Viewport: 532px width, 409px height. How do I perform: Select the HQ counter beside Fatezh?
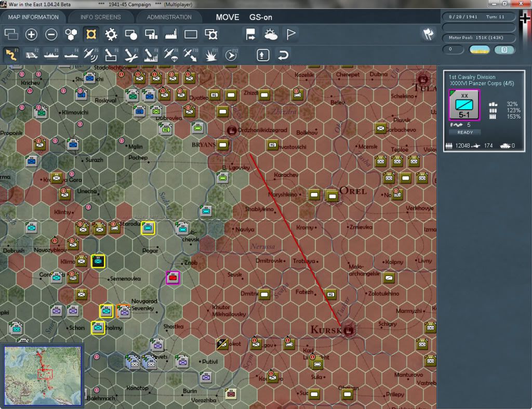331,294
